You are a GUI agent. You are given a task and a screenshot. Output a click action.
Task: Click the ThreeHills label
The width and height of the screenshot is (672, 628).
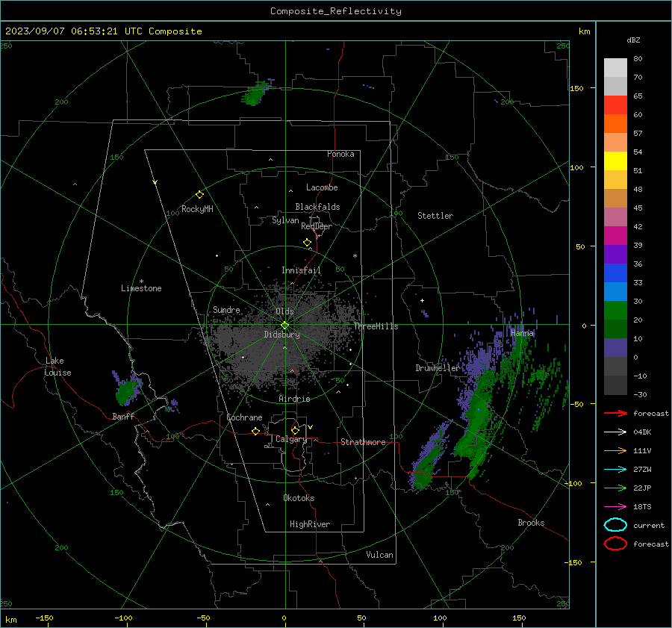(x=376, y=326)
